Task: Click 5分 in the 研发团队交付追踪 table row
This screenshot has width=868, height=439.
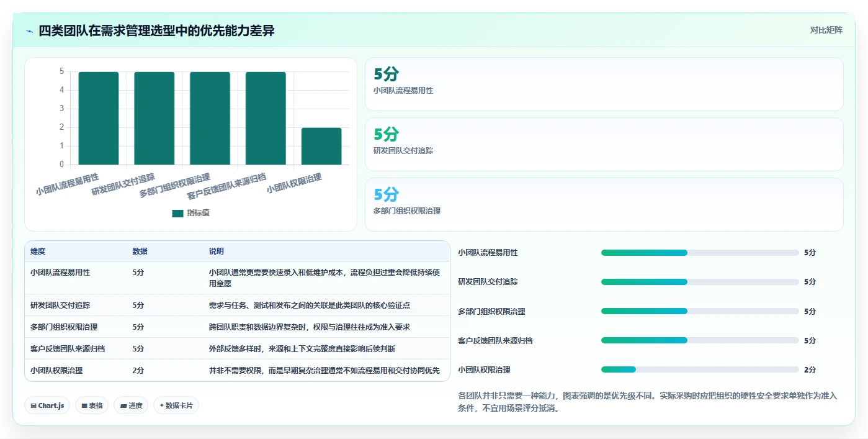Action: pos(138,305)
